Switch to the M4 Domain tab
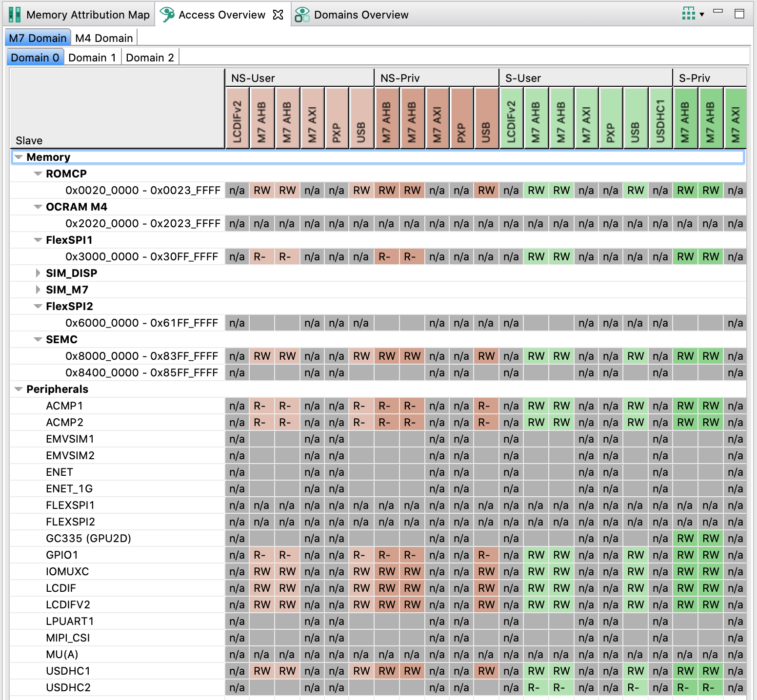 click(104, 38)
